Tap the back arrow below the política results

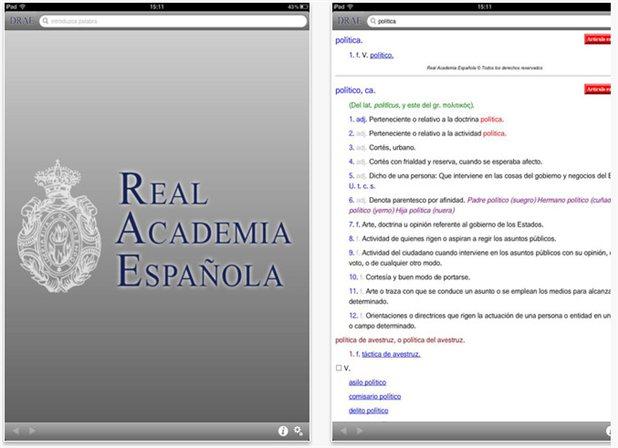(x=342, y=431)
